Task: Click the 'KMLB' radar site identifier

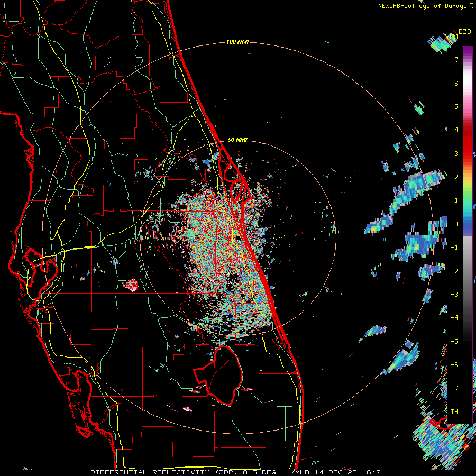Action: [x=299, y=472]
